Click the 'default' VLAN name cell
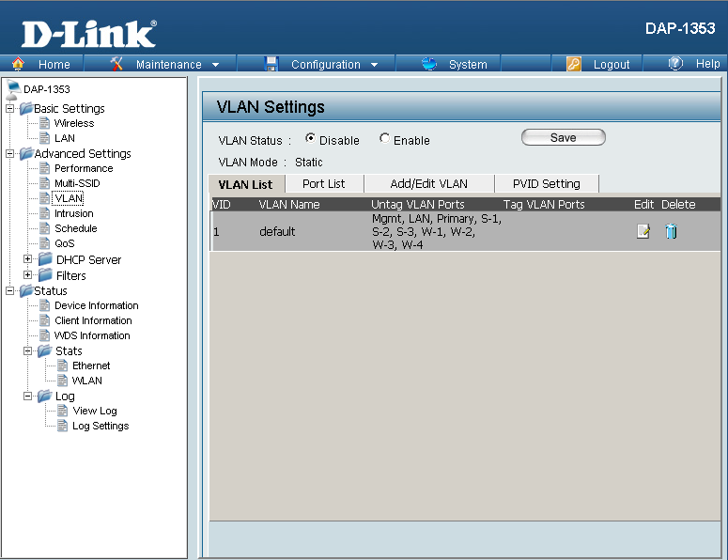Image resolution: width=728 pixels, height=560 pixels. coord(277,231)
